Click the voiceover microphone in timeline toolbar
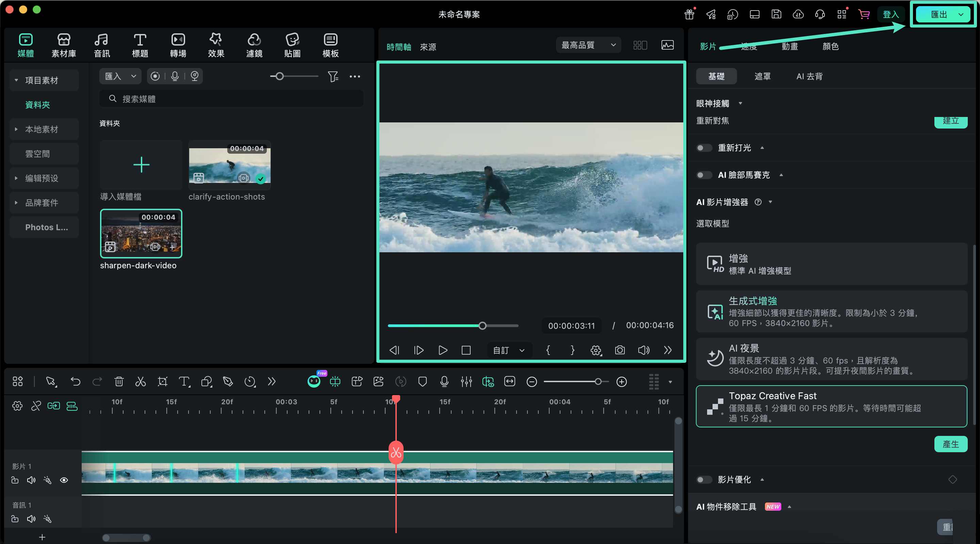Viewport: 980px width, 544px height. coord(444,381)
